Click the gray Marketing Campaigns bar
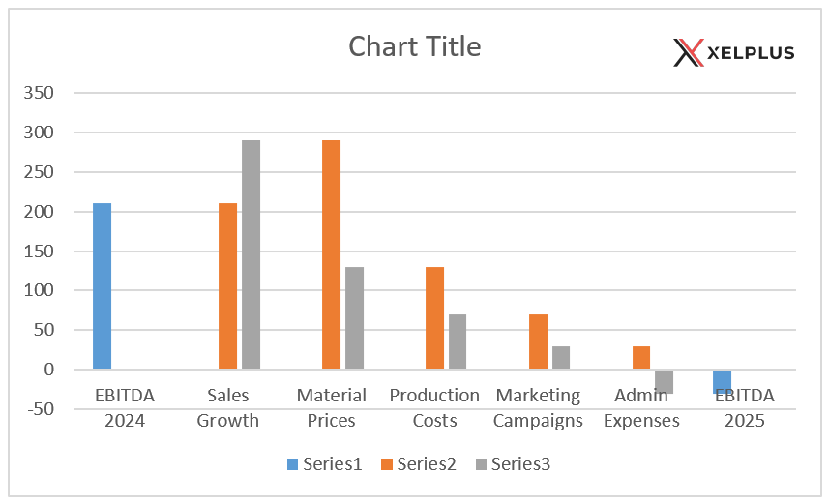The width and height of the screenshot is (829, 504). coord(561,357)
